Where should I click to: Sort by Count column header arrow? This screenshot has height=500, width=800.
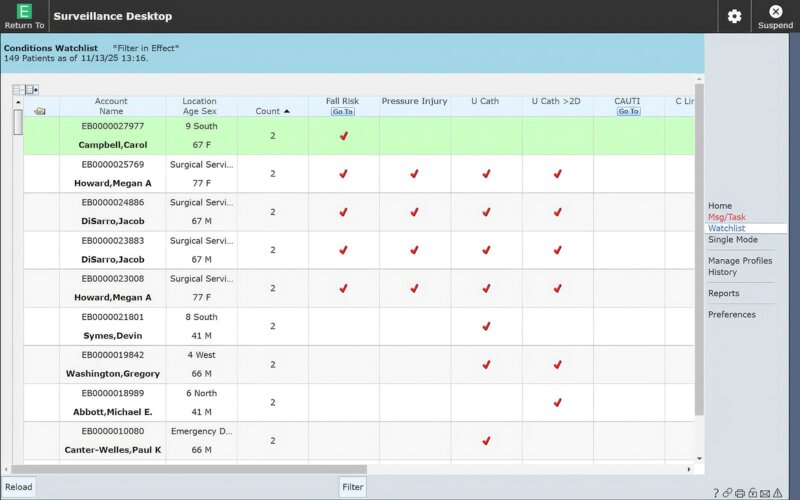287,111
